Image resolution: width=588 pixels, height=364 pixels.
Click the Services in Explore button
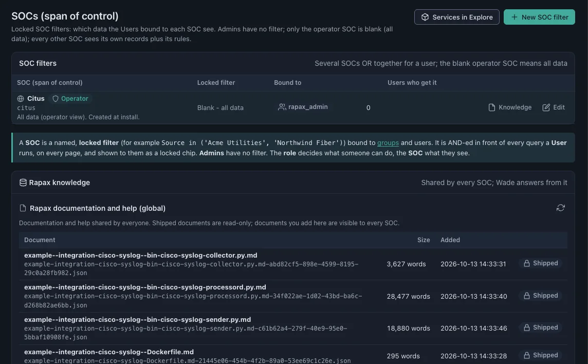[x=456, y=17]
